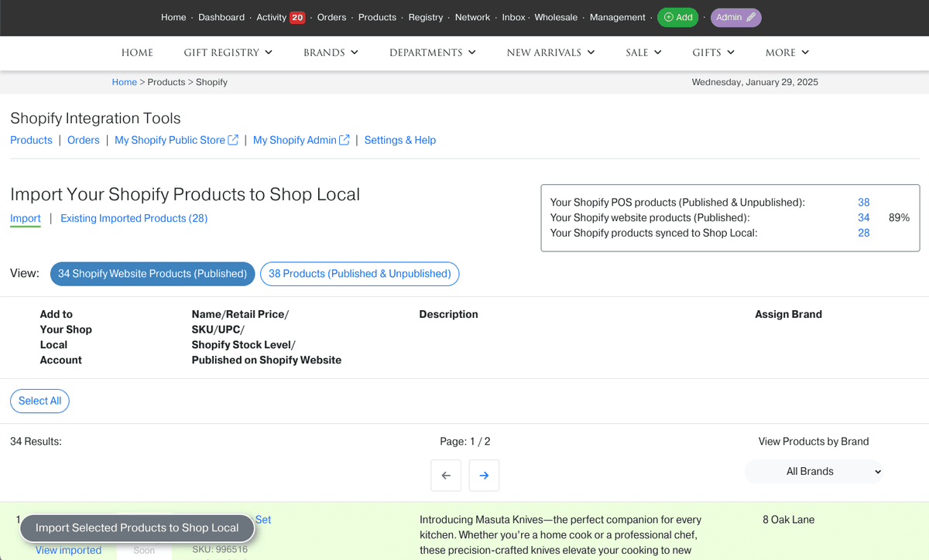The image size is (929, 560).
Task: Click POS products count 38
Action: point(864,203)
